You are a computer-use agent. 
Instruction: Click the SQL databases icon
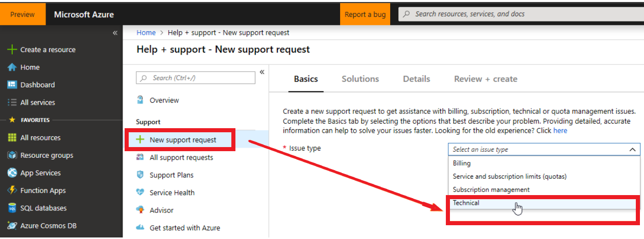12,208
